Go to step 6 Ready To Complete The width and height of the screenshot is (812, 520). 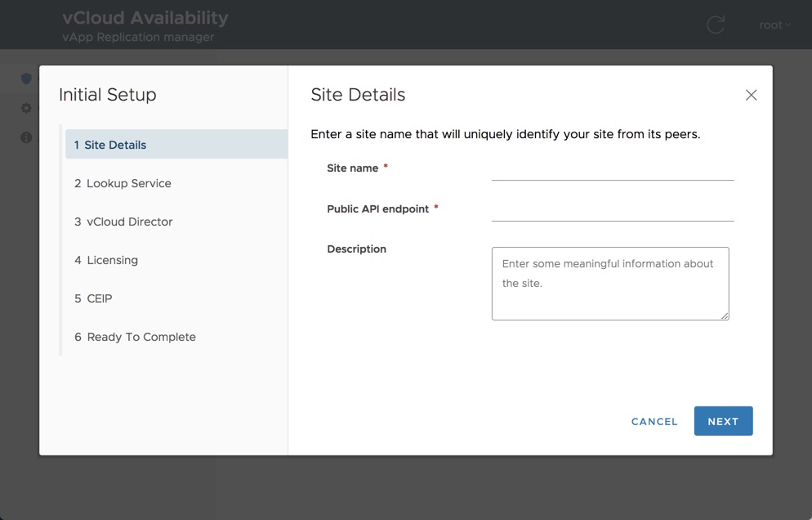tap(135, 337)
